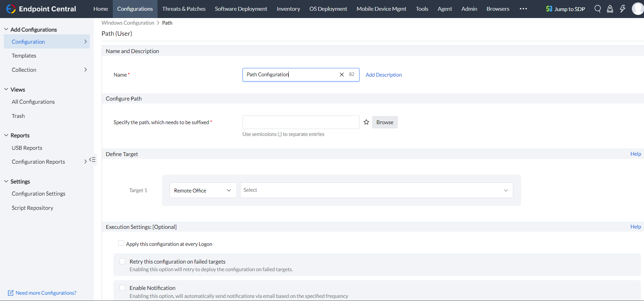
Task: Check the Enable Notification option
Action: (x=122, y=287)
